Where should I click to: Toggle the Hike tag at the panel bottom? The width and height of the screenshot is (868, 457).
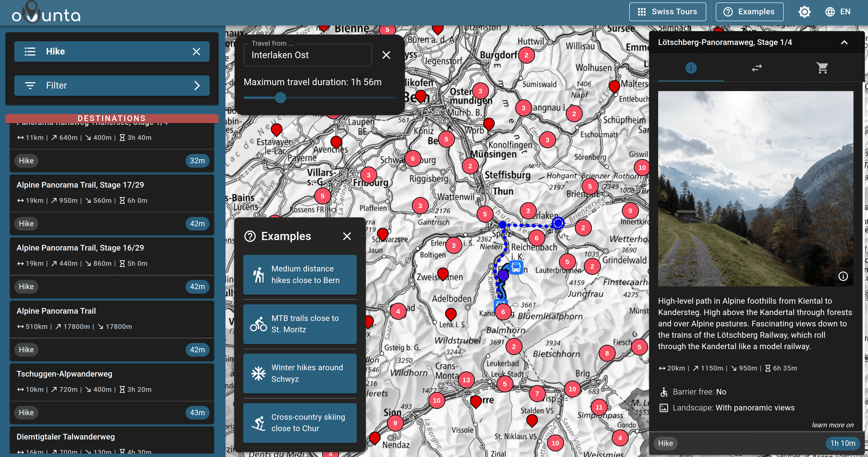tap(665, 443)
